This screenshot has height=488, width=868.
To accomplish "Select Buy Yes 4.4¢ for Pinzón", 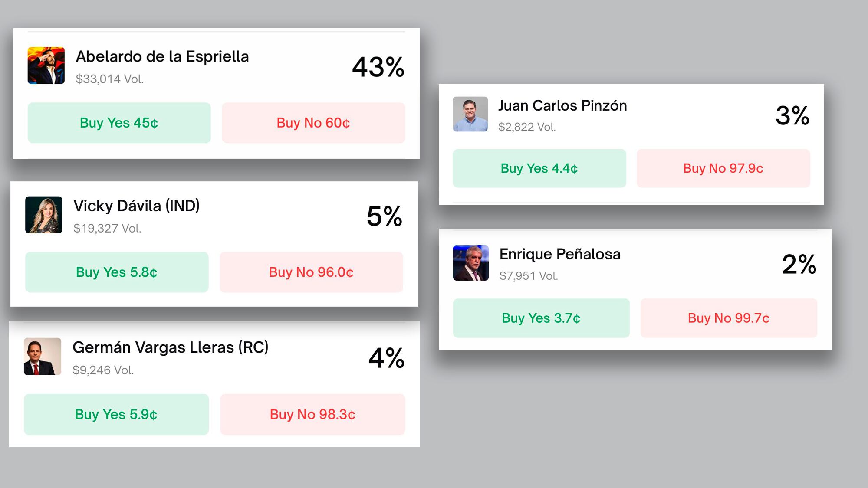I will [539, 168].
